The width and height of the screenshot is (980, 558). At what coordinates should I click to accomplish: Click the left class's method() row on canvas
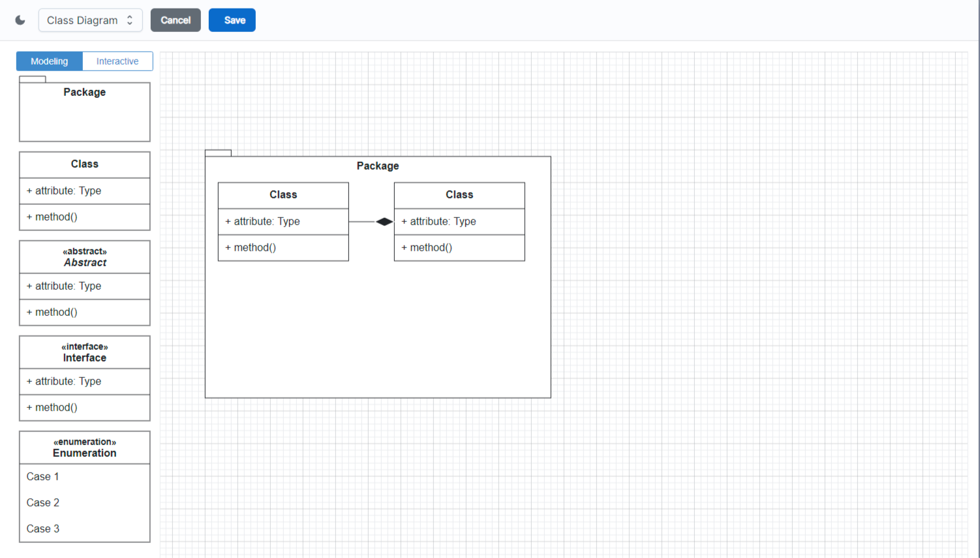click(x=283, y=248)
